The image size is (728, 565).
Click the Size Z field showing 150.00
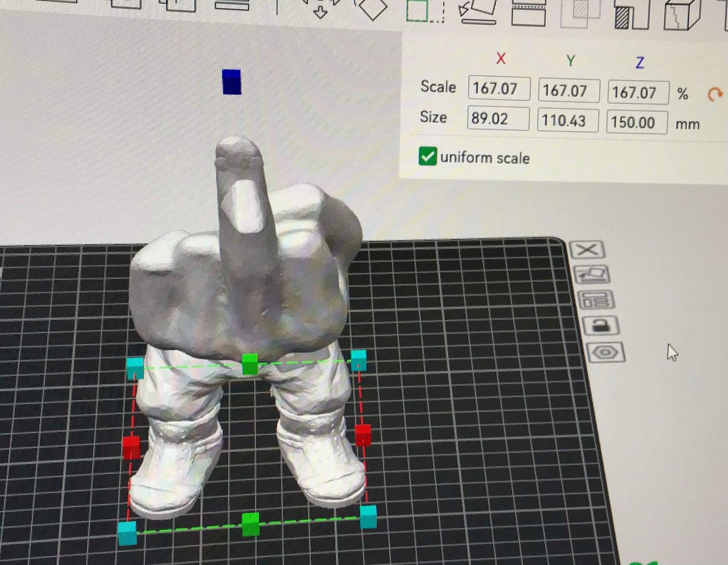tap(637, 122)
